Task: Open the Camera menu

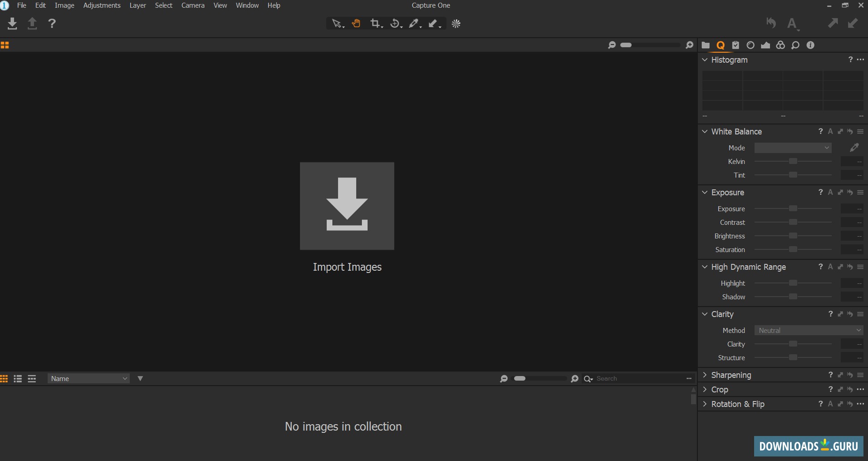Action: 193,5
